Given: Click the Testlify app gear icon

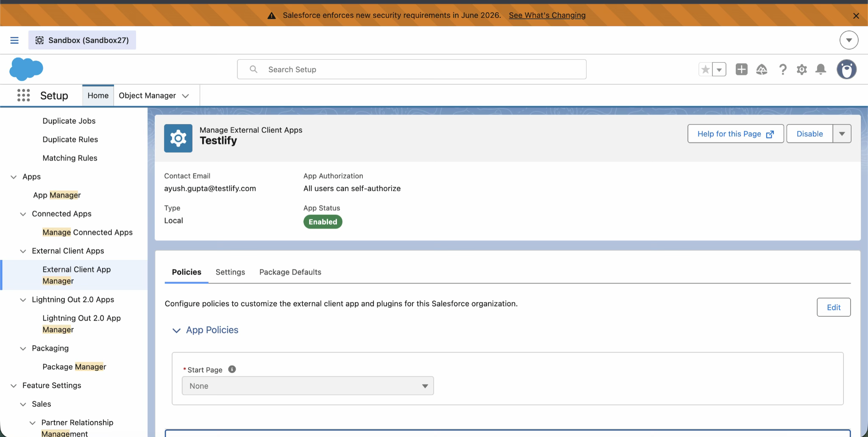Looking at the screenshot, I should click(x=178, y=138).
